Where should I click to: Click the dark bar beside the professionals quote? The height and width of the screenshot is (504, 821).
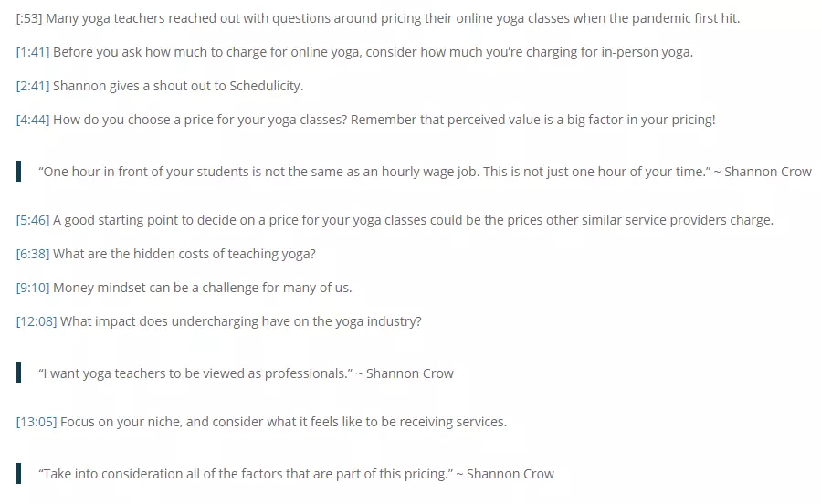(19, 373)
